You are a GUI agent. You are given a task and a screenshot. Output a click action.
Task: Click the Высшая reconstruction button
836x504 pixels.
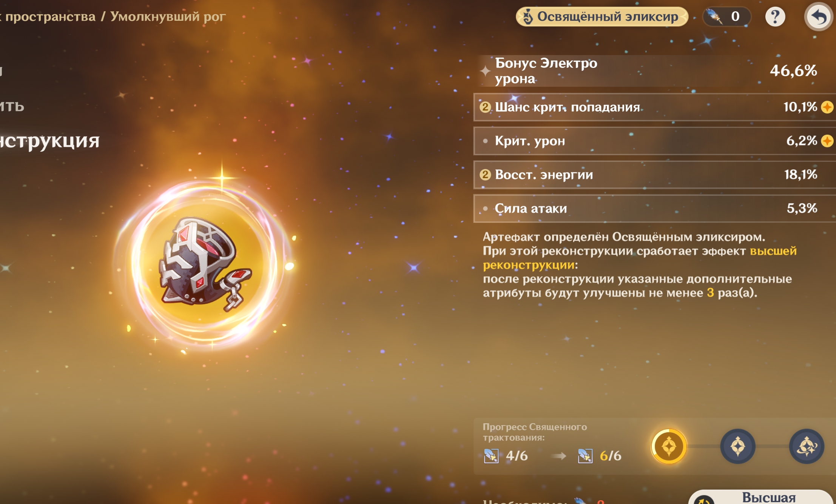(761, 497)
